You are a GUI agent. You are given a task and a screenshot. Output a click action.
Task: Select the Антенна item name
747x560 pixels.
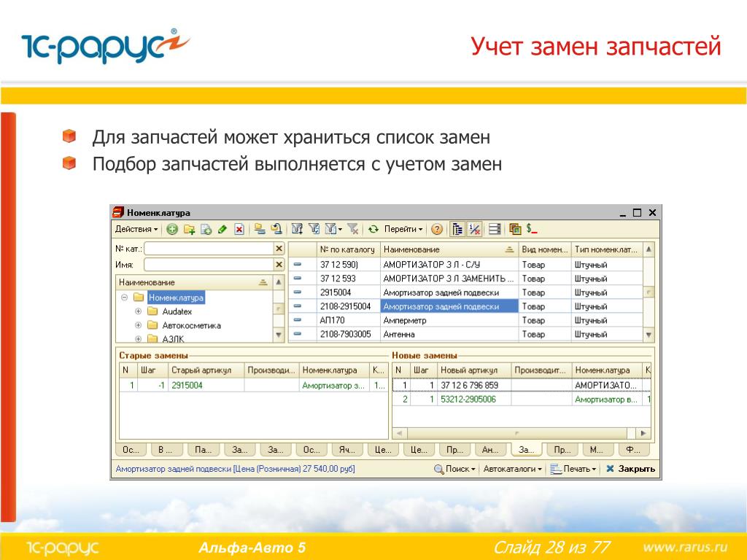click(399, 334)
